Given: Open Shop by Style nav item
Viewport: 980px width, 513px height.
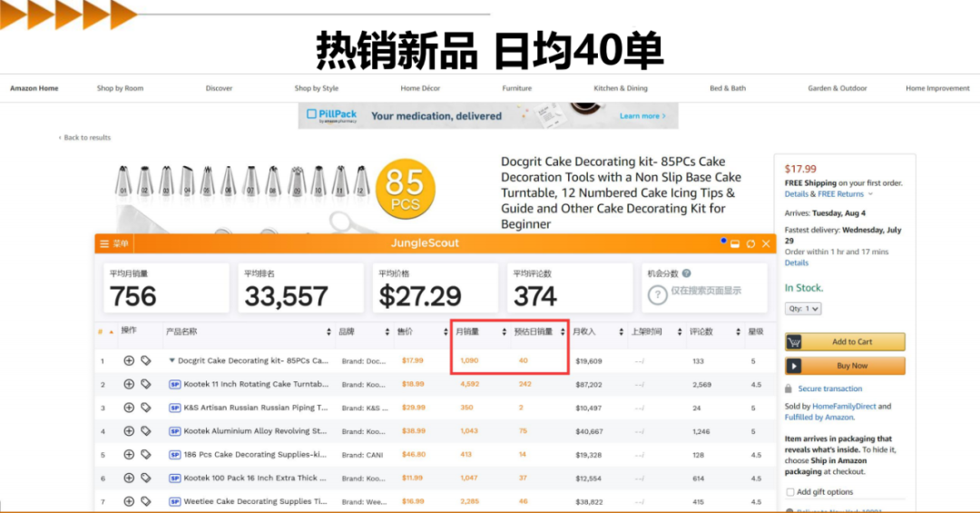Looking at the screenshot, I should pyautogui.click(x=317, y=88).
